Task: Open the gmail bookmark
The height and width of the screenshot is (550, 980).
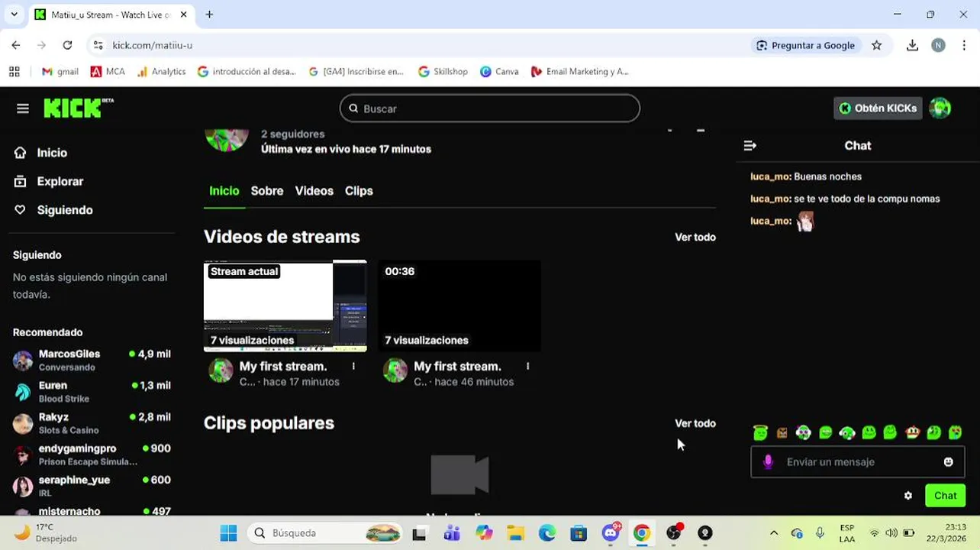Action: point(60,72)
